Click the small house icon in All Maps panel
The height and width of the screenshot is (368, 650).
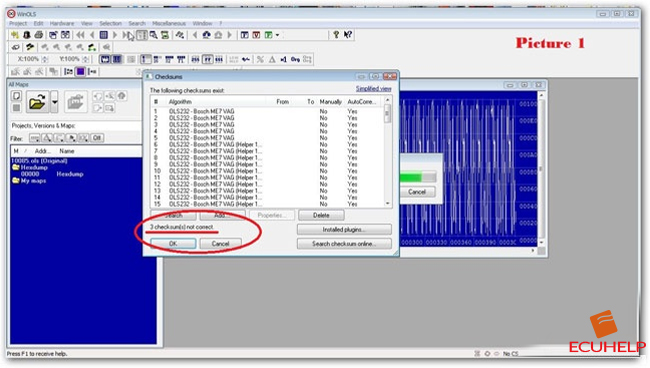click(x=121, y=96)
